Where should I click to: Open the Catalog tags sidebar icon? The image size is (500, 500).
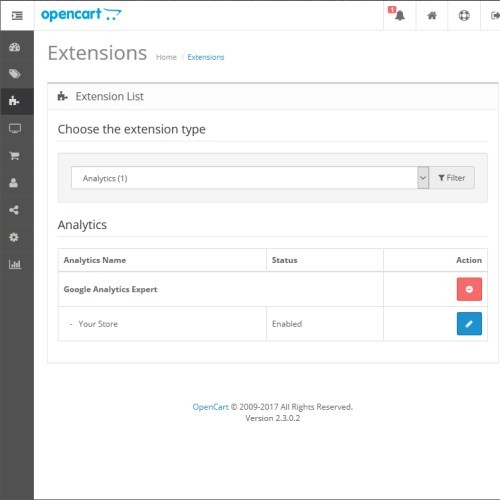14,74
